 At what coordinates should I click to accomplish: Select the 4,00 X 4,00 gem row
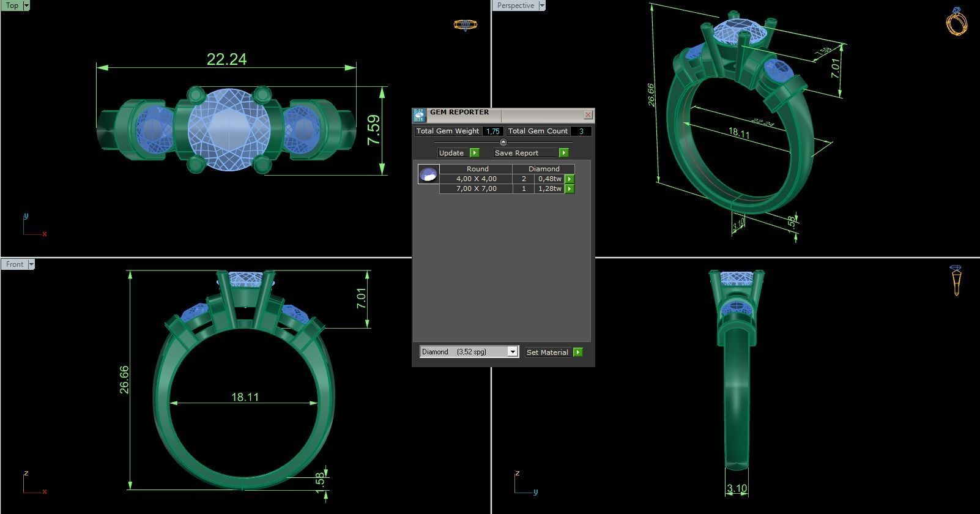pyautogui.click(x=507, y=179)
